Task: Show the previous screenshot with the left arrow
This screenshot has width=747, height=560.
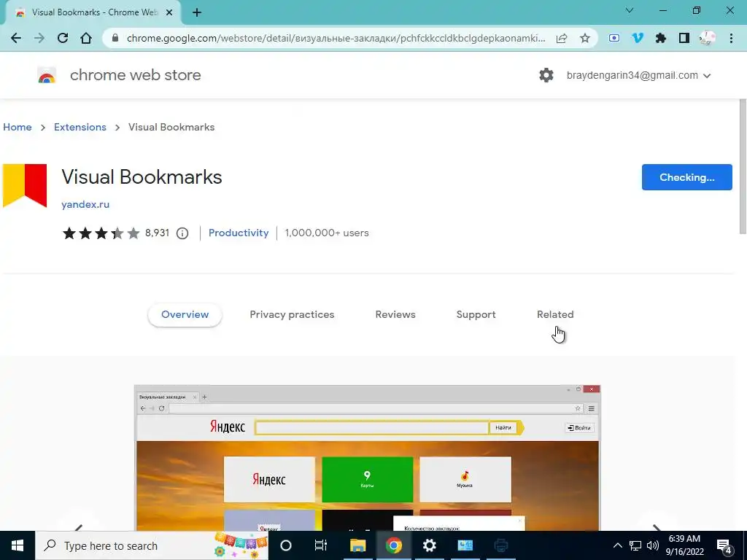Action: click(79, 527)
